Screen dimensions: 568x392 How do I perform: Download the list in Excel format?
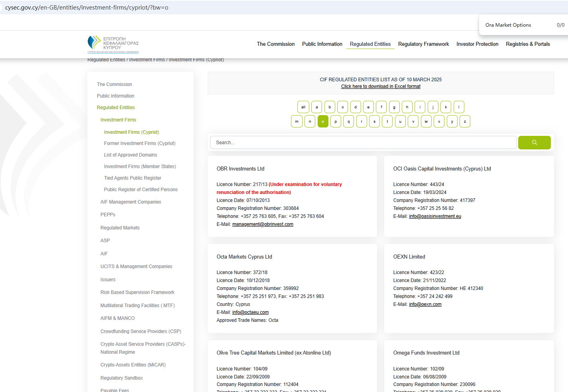click(x=381, y=86)
